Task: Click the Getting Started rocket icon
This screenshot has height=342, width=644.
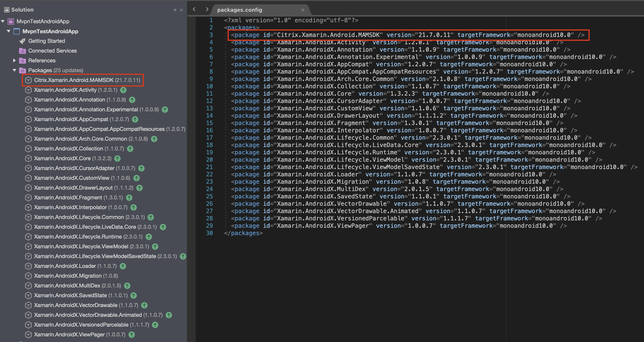Action: coord(23,41)
